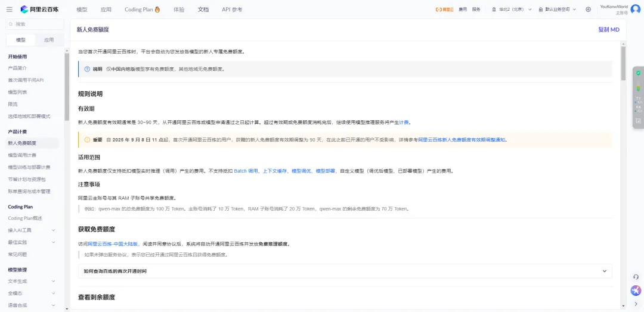
Task: Click the workspace icon beside 默认业务空间
Action: coord(540,10)
